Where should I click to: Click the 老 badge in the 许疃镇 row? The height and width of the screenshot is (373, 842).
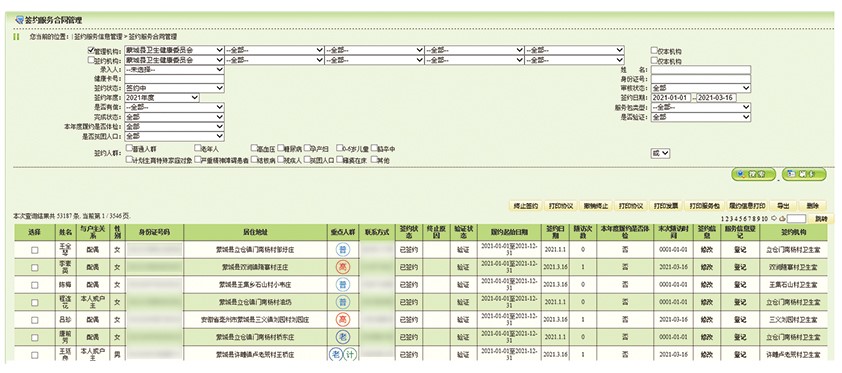click(x=336, y=354)
